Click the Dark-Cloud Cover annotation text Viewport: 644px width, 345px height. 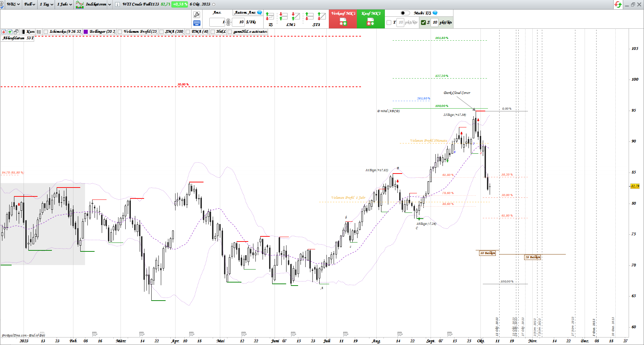pyautogui.click(x=457, y=93)
